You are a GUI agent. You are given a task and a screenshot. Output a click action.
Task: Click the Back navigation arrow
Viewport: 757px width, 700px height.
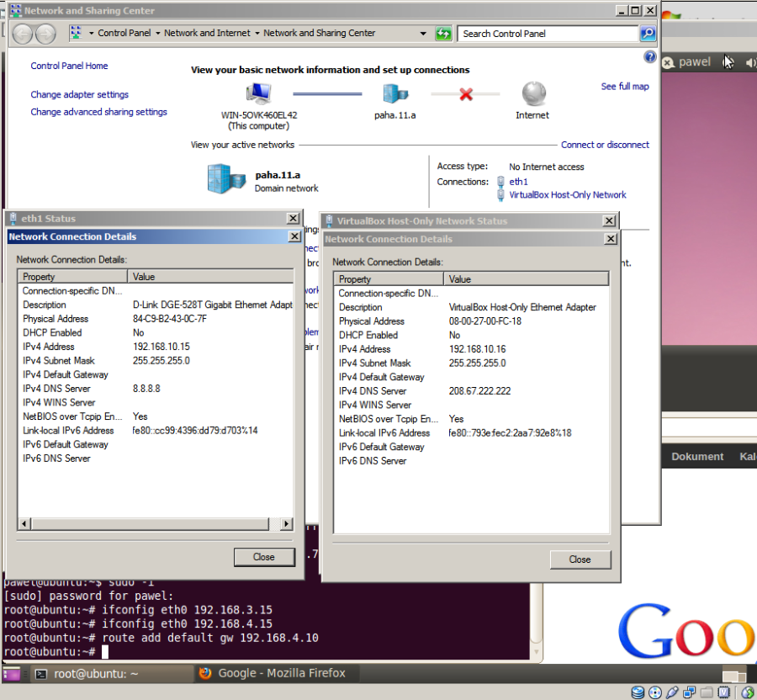pyautogui.click(x=22, y=34)
